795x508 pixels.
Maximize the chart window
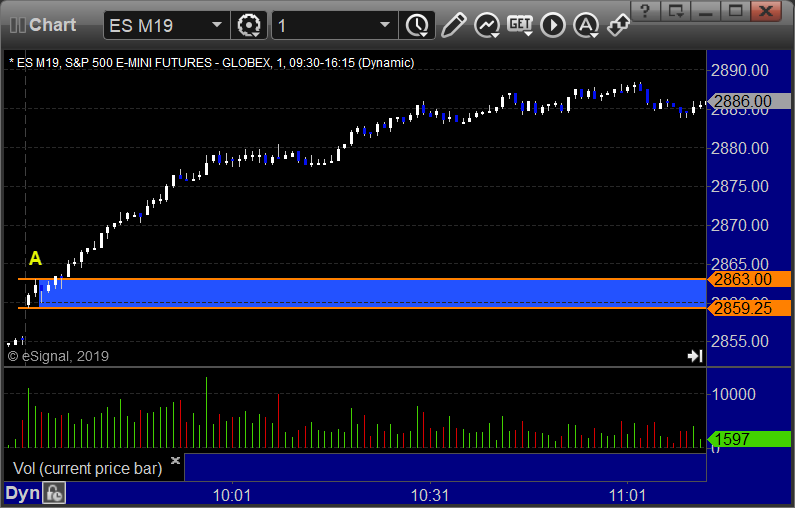tap(736, 11)
